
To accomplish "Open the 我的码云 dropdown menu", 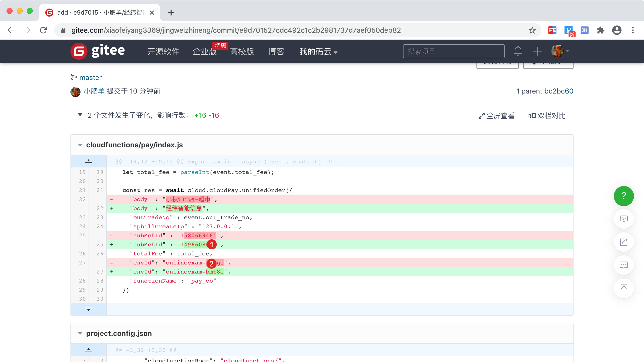I will click(x=318, y=52).
